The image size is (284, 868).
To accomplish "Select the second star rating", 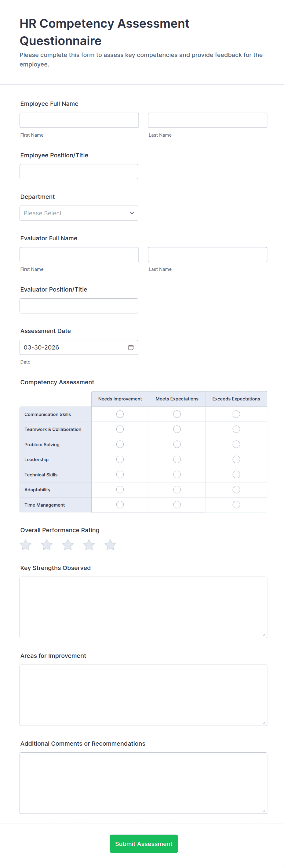I will pyautogui.click(x=47, y=545).
